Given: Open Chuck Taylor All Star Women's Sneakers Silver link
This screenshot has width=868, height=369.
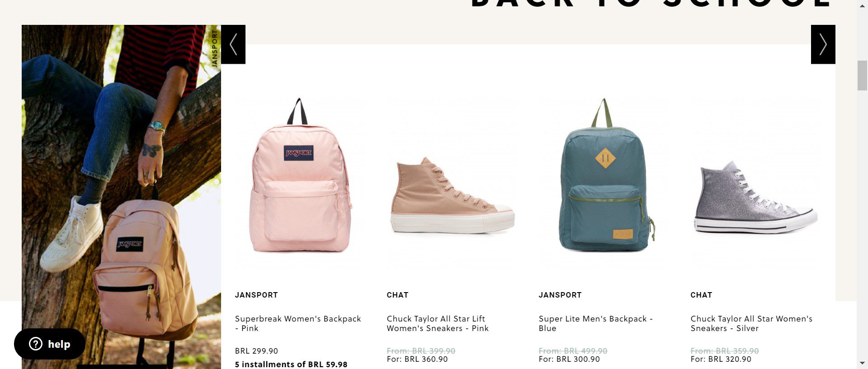Looking at the screenshot, I should tap(751, 323).
